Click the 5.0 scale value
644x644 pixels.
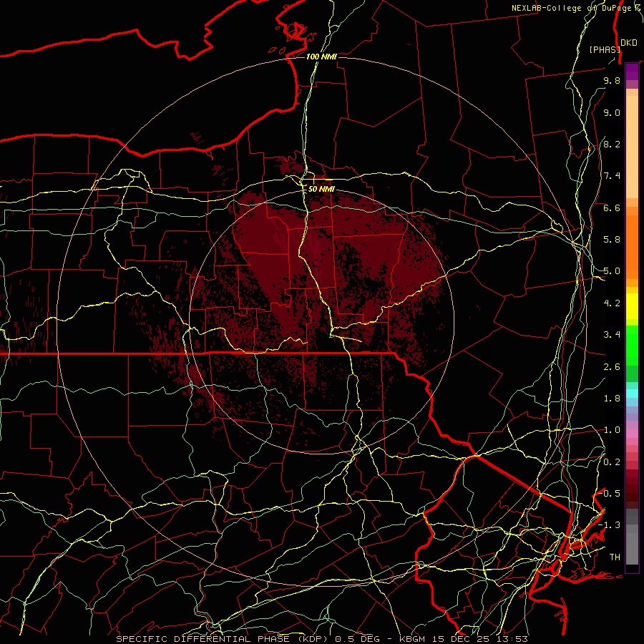pos(612,271)
